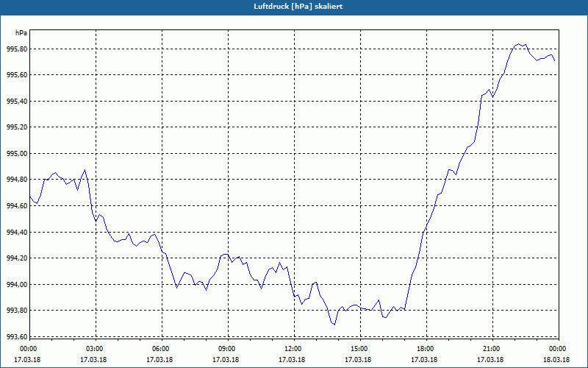The height and width of the screenshot is (368, 588).
Task: Click the 00:00 time label above 17.03.18
Action: click(x=27, y=349)
